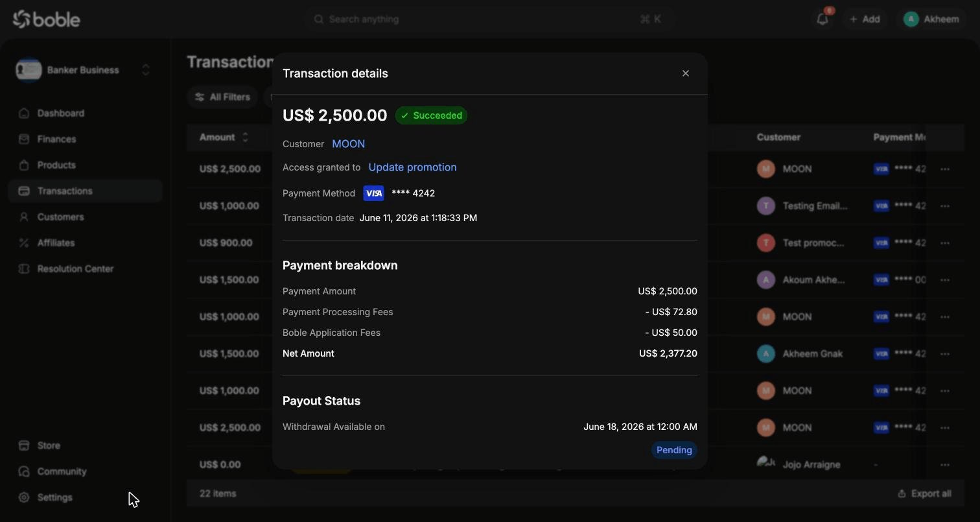Viewport: 980px width, 522px height.
Task: Open more options for Test promoc row
Action: (x=945, y=243)
